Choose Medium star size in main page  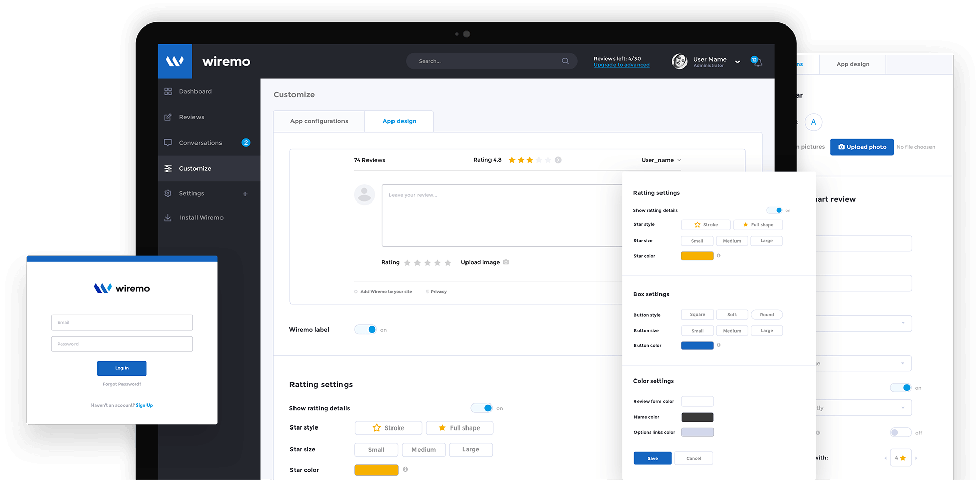click(x=424, y=450)
